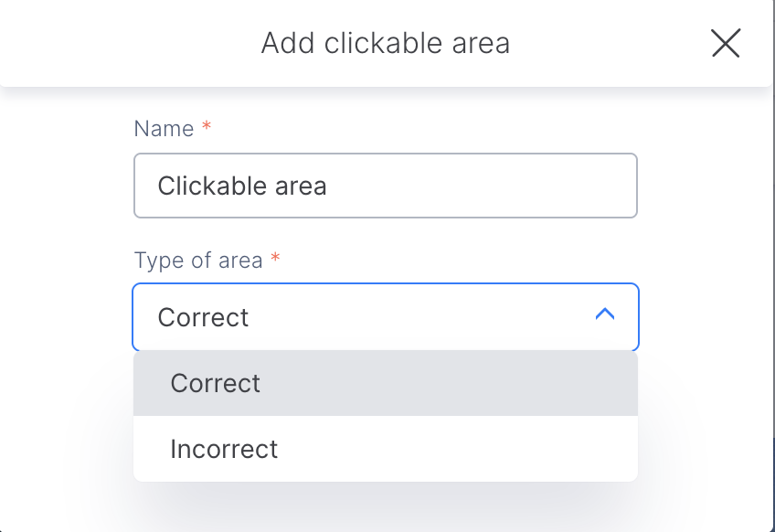The height and width of the screenshot is (532, 775).
Task: Open the Type of area combo box
Action: click(384, 317)
